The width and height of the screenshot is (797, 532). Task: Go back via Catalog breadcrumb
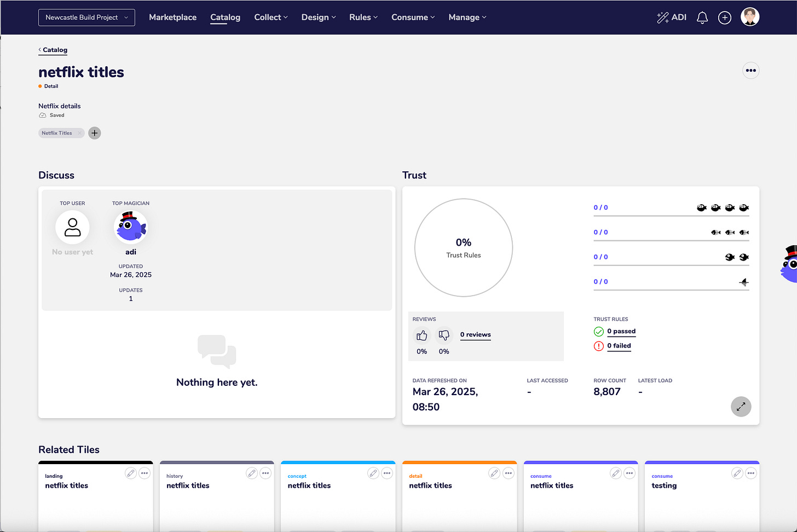pos(53,50)
